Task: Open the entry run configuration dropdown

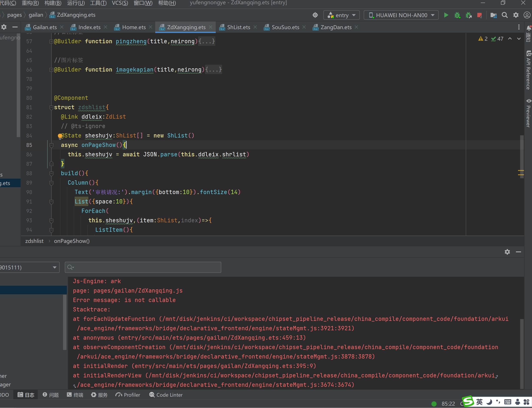Action: [342, 15]
